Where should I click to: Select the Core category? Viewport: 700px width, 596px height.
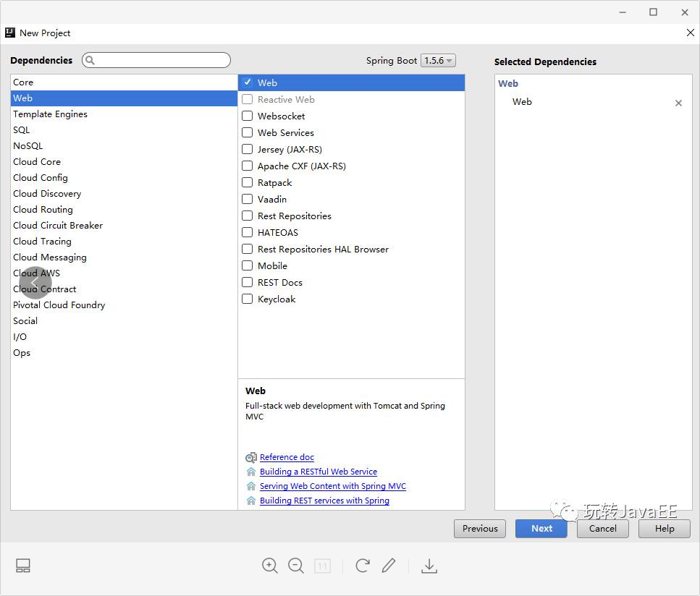tap(124, 82)
